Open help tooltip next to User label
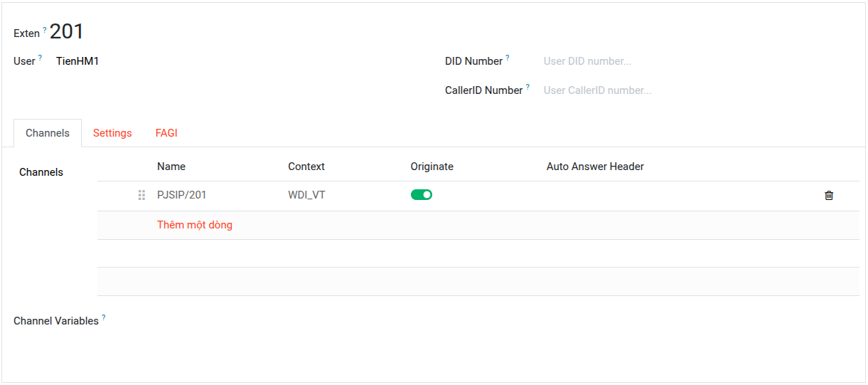Image resolution: width=868 pixels, height=385 pixels. click(40, 58)
